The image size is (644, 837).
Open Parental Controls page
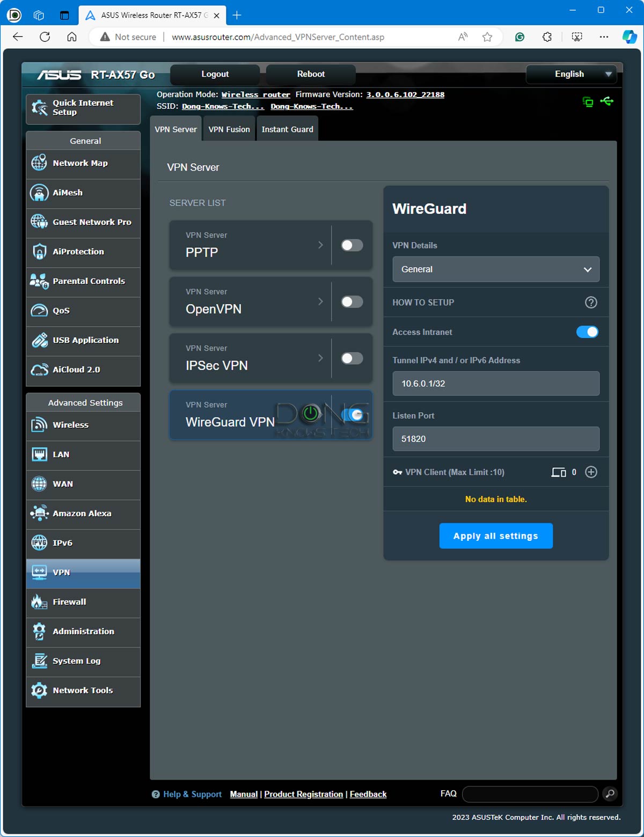click(x=83, y=281)
